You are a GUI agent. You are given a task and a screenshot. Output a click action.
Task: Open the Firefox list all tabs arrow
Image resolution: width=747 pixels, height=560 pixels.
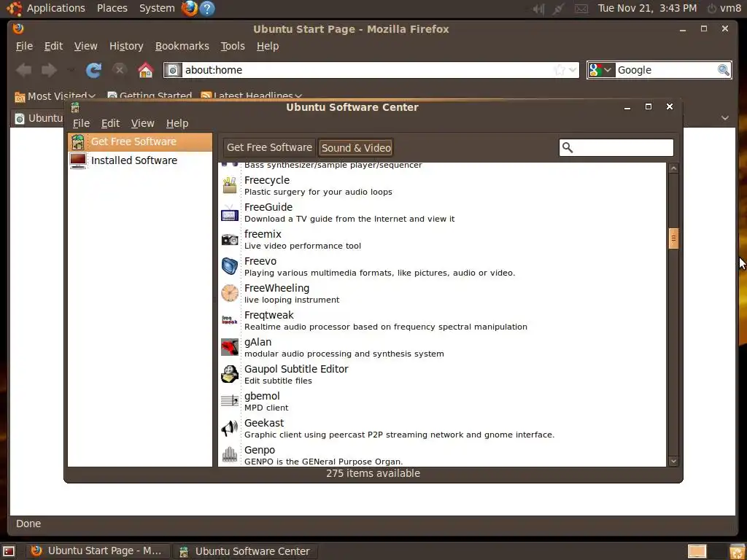tap(725, 118)
